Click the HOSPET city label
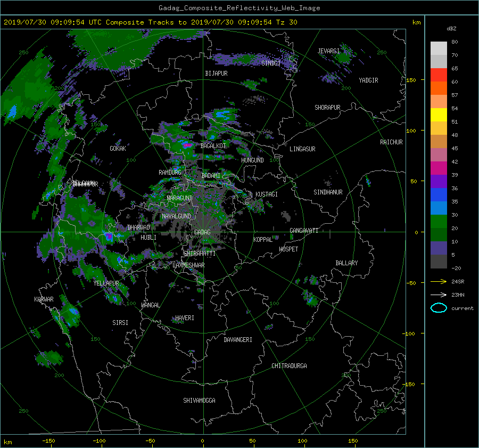Viewport: 479px width, 448px height. pyautogui.click(x=288, y=249)
